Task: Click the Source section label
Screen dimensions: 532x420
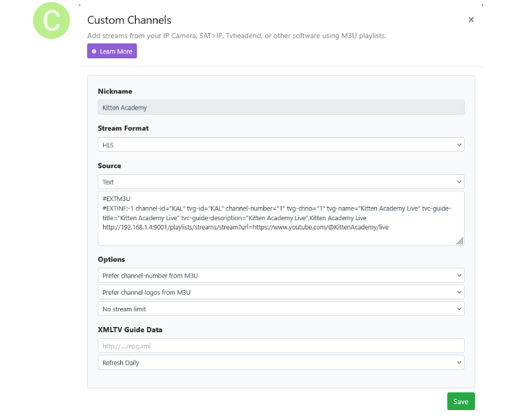Action: (110, 165)
